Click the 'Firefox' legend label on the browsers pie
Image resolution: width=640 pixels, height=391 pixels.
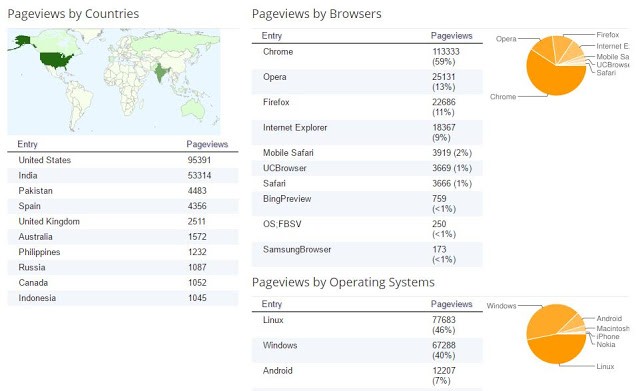coord(608,35)
